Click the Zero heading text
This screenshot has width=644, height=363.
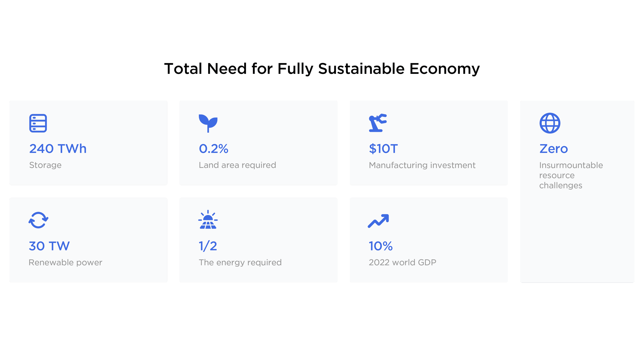pos(554,149)
